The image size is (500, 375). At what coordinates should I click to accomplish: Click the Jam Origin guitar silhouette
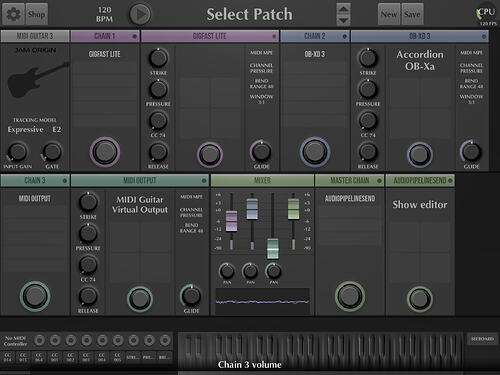(x=37, y=80)
